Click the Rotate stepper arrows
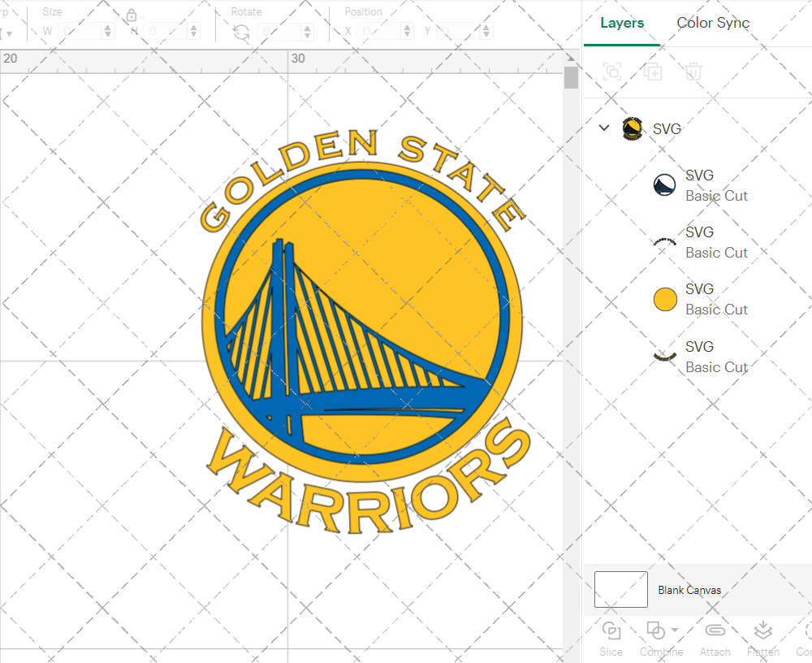Screen dimensions: 812x663 (308, 32)
